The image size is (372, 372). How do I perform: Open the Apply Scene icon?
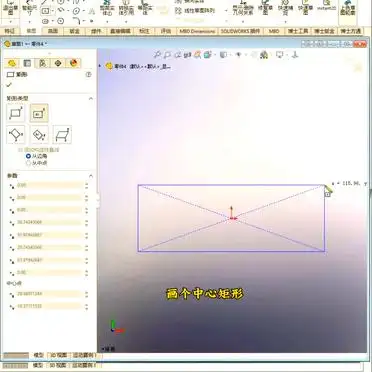[264, 55]
